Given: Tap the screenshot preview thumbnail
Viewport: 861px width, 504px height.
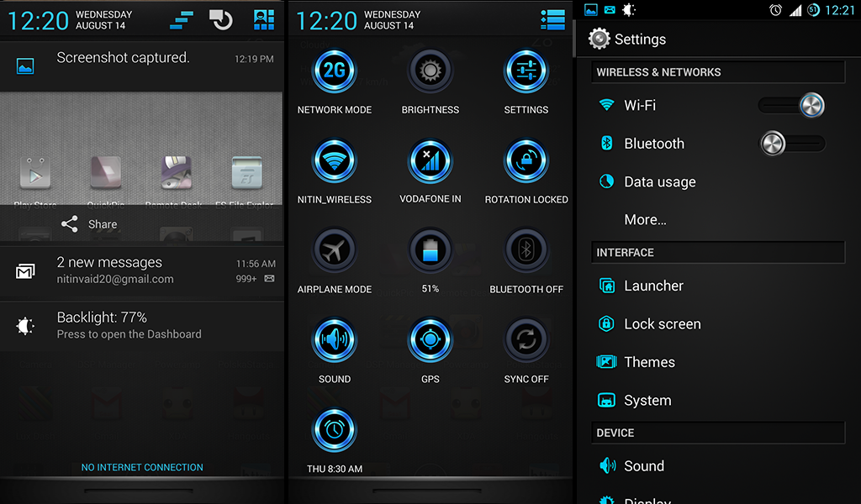Looking at the screenshot, I should (141, 149).
